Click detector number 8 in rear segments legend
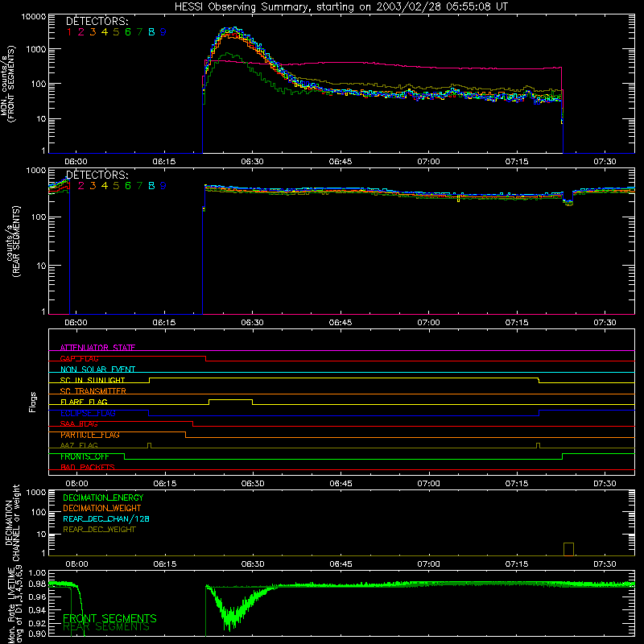Screen dimensions: 644x644 tap(151, 186)
